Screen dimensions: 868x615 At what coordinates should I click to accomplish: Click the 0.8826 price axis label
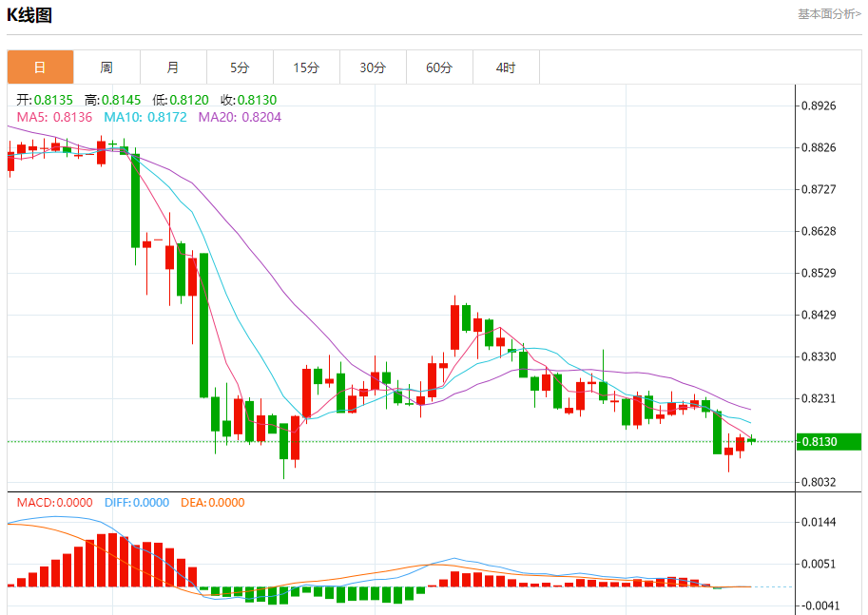click(819, 147)
